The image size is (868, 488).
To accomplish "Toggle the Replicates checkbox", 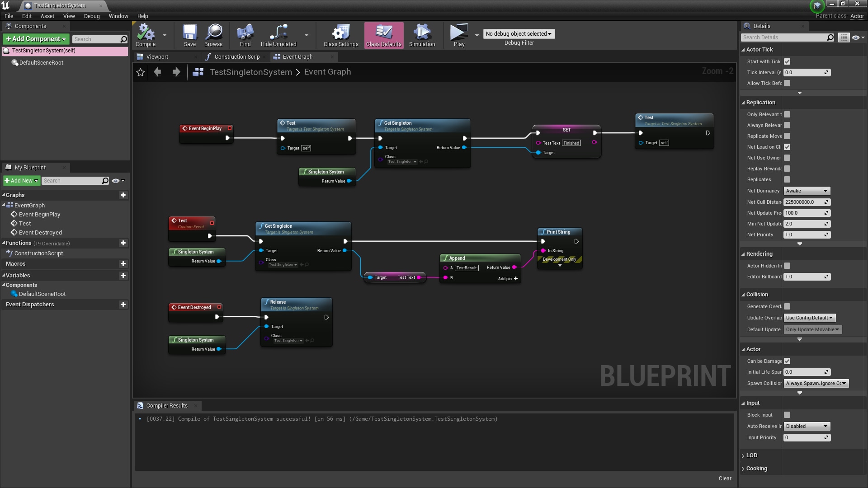I will [788, 179].
